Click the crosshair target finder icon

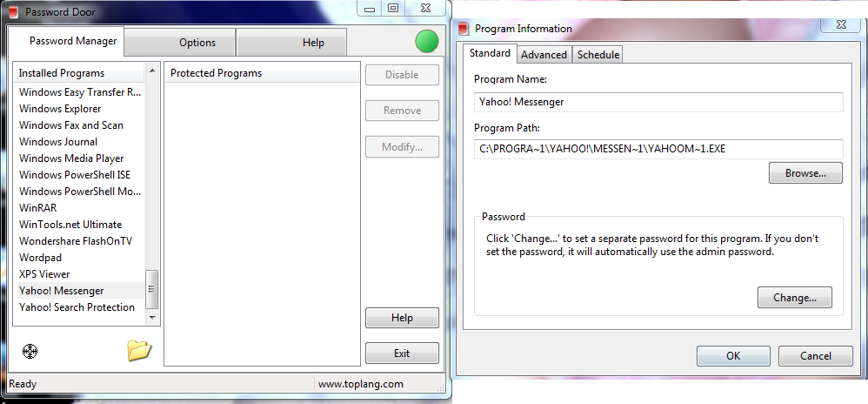(x=30, y=351)
